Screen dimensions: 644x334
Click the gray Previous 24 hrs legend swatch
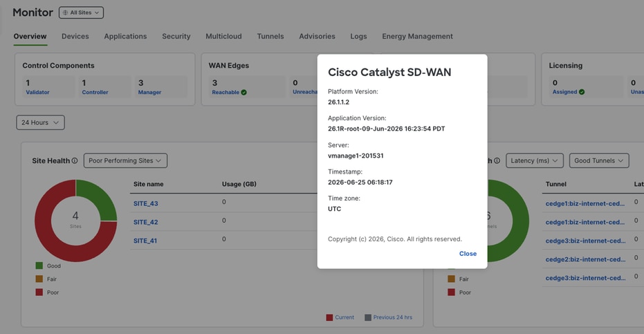point(368,317)
